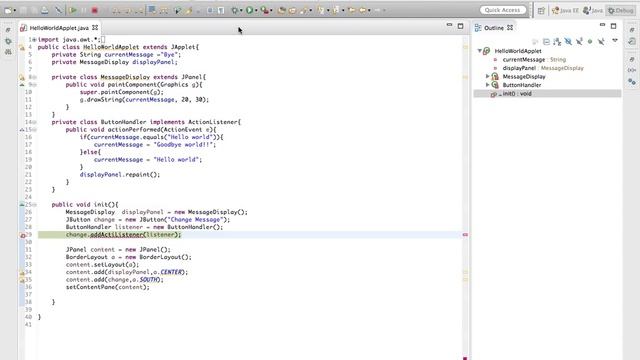Screen dimensions: 640x360
Task: Expand folded imports on line 1
Action: pos(34,40)
